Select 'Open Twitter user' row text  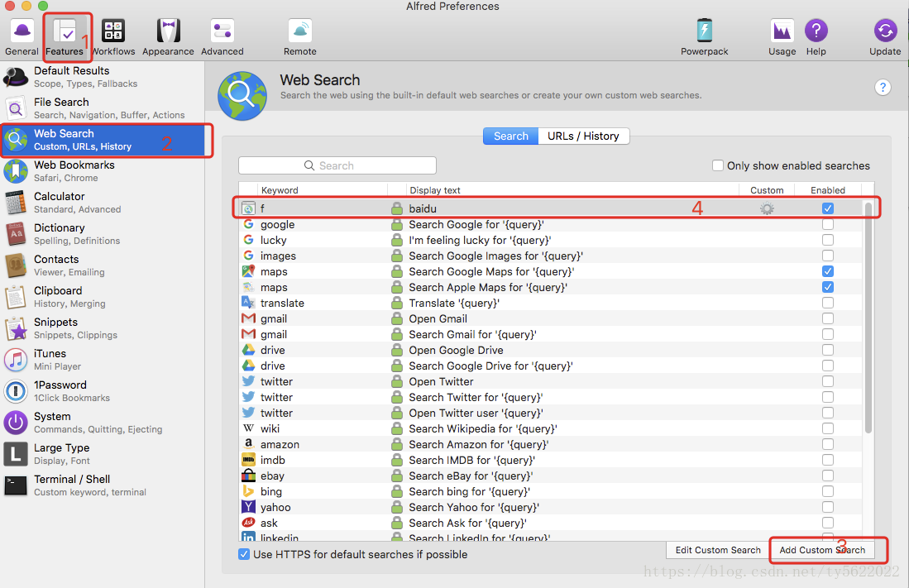(476, 413)
